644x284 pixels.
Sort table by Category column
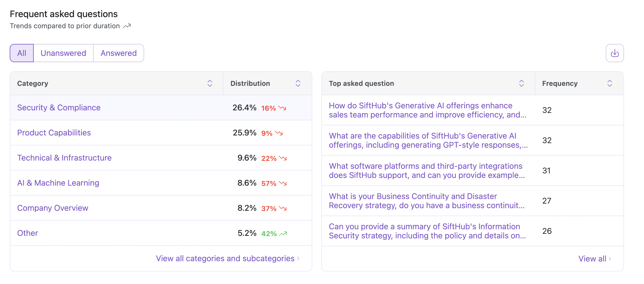click(210, 83)
